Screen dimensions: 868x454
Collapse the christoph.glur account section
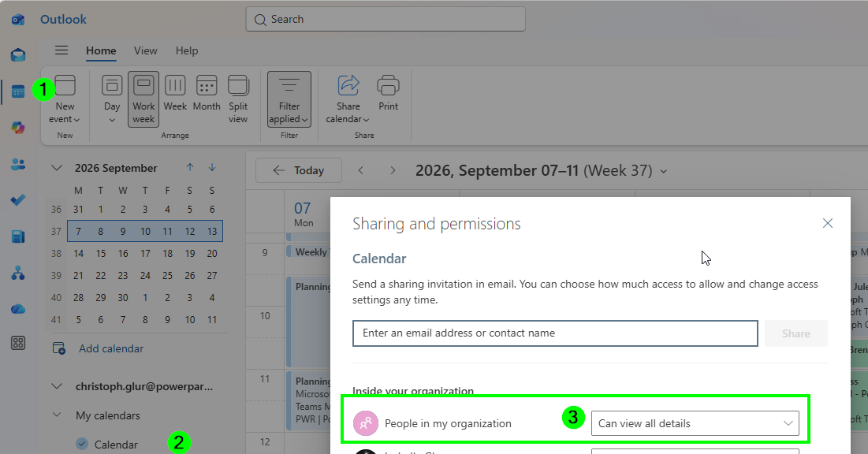click(57, 386)
